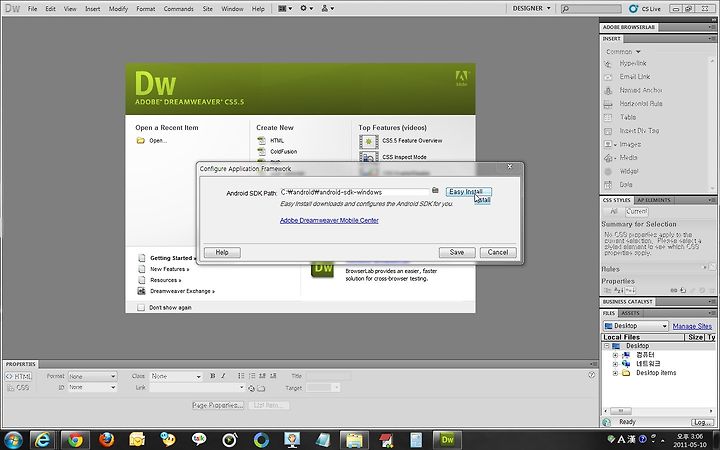The image size is (720, 450).
Task: Open the Getting Started link
Action: point(173,258)
